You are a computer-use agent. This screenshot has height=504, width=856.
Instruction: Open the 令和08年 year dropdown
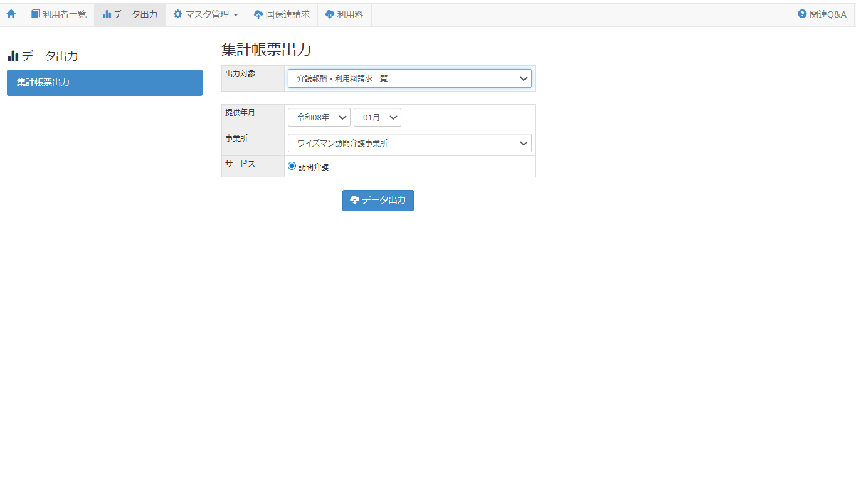point(319,117)
